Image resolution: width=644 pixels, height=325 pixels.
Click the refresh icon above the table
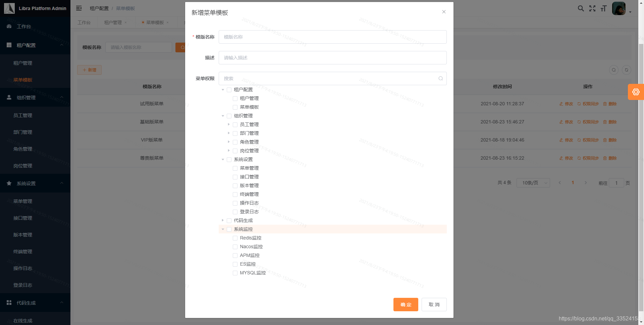627,70
